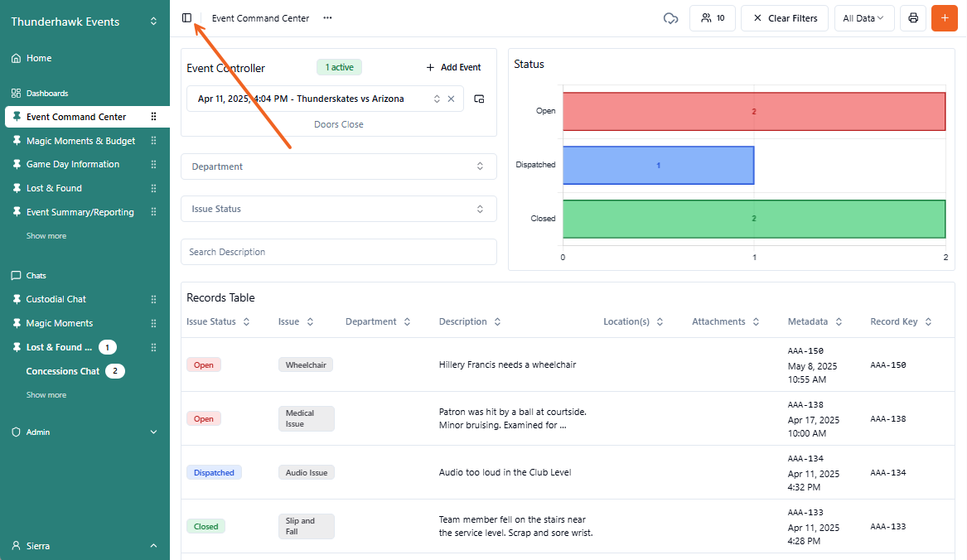This screenshot has width=967, height=560.
Task: Open the 10 users button
Action: point(713,18)
